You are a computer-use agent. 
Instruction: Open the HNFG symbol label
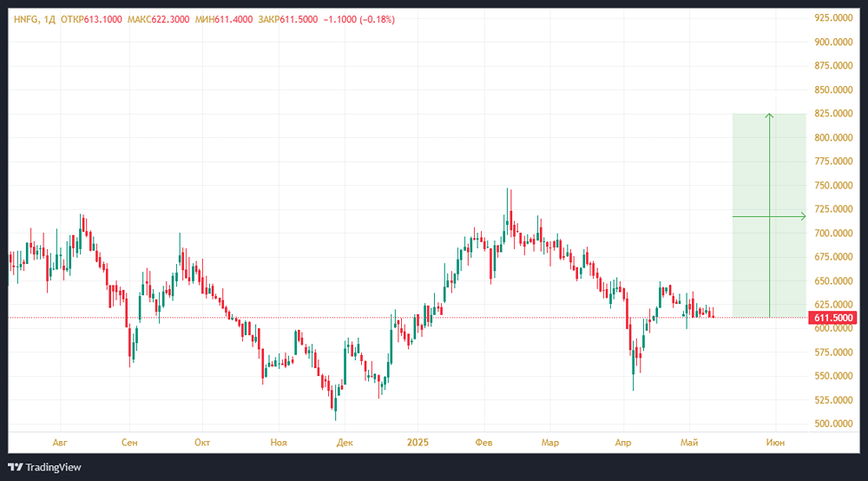26,19
